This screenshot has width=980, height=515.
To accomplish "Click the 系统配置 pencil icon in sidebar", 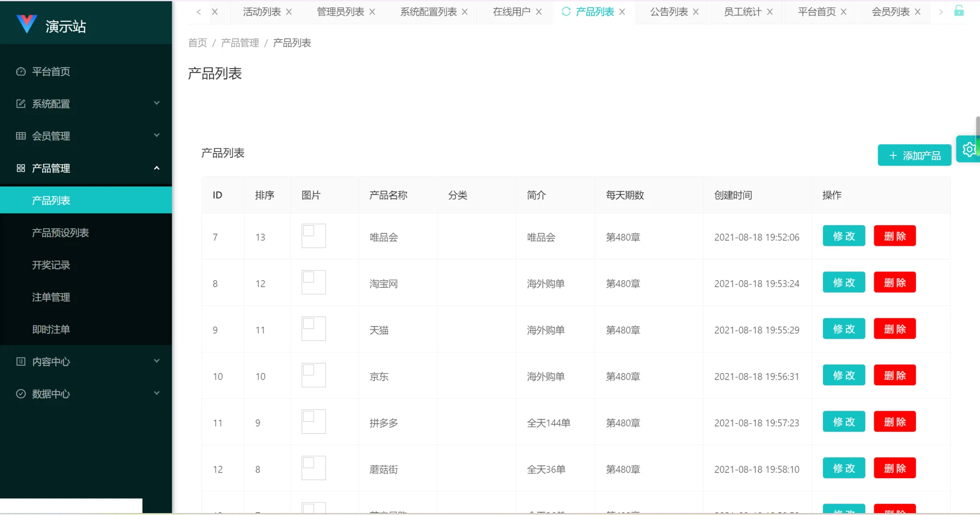I will [21, 103].
